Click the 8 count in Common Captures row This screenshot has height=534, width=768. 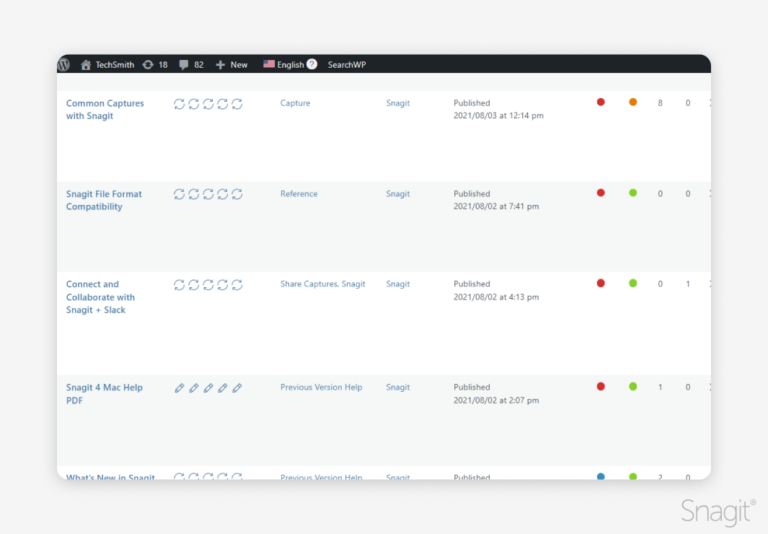coord(660,103)
